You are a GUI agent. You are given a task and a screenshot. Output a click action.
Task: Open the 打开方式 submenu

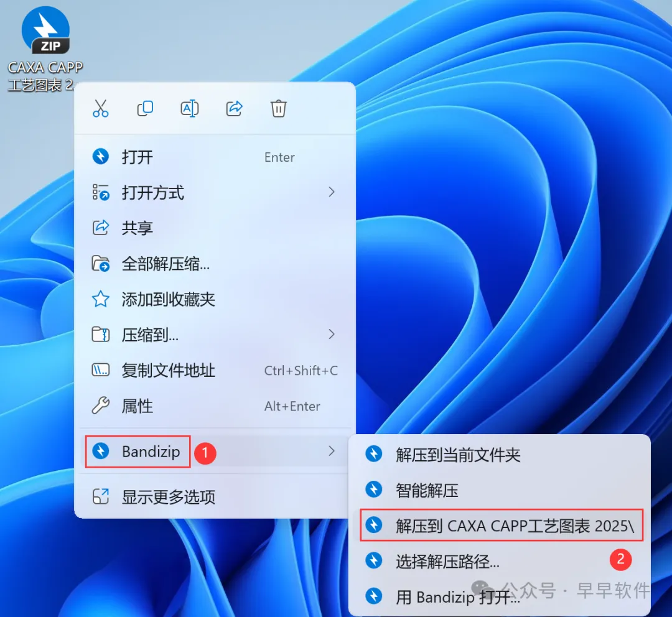point(214,192)
